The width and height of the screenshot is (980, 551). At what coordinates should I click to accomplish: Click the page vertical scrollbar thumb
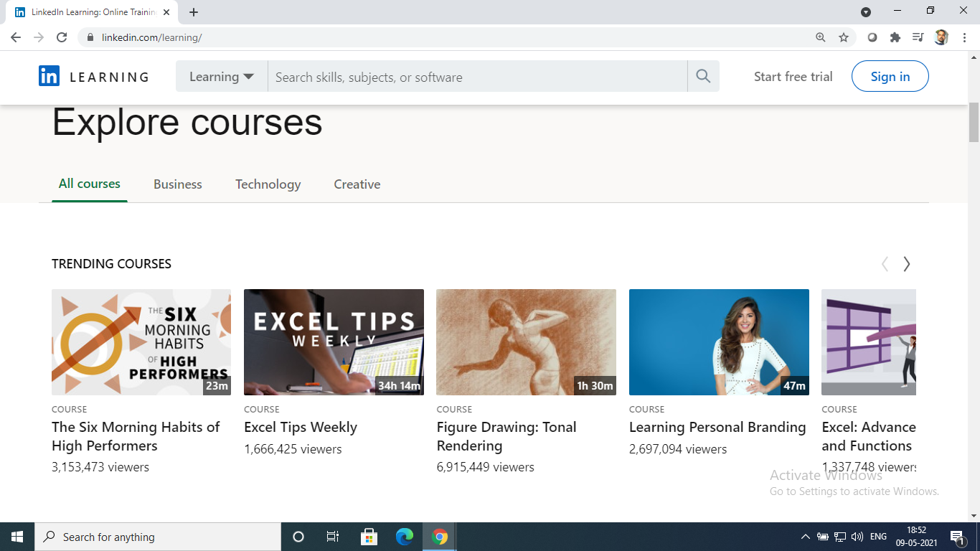974,122
